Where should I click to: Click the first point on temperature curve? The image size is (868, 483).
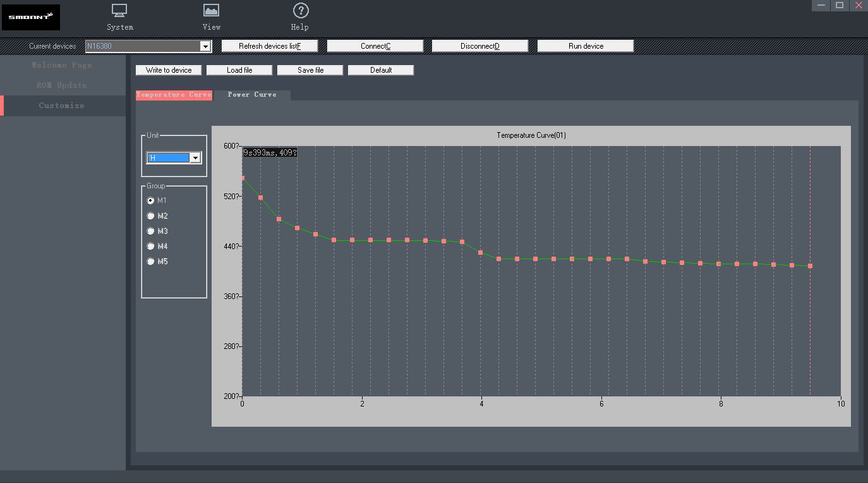pyautogui.click(x=243, y=178)
